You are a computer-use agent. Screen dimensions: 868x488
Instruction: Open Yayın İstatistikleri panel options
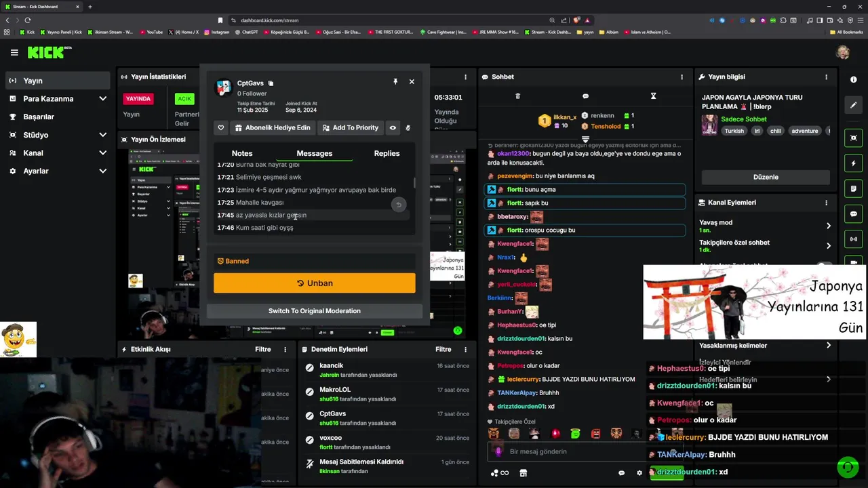coord(465,77)
